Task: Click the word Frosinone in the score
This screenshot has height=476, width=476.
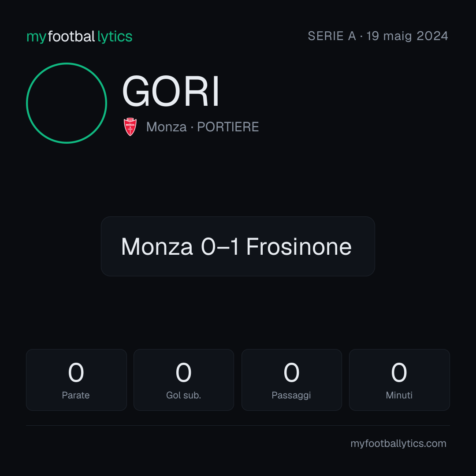Action: 299,246
